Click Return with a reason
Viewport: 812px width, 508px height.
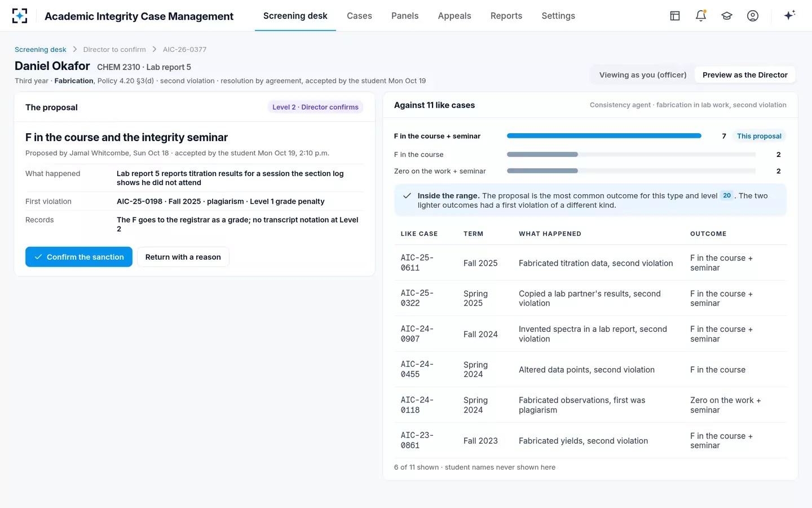[183, 257]
